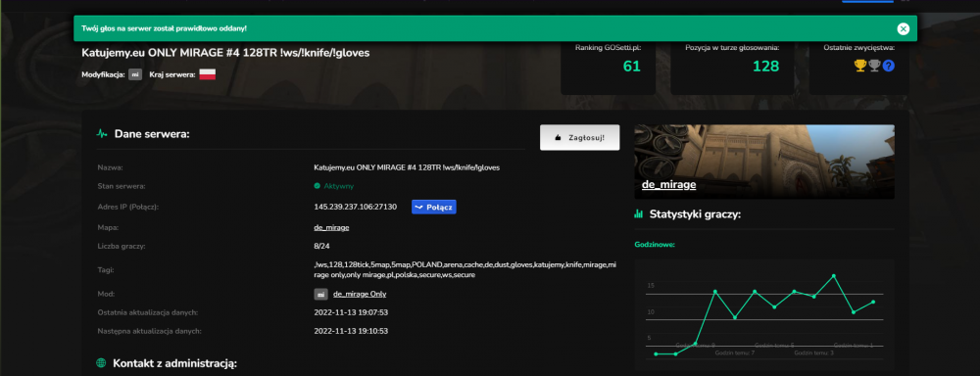Click the gold trophy icon

(860, 66)
